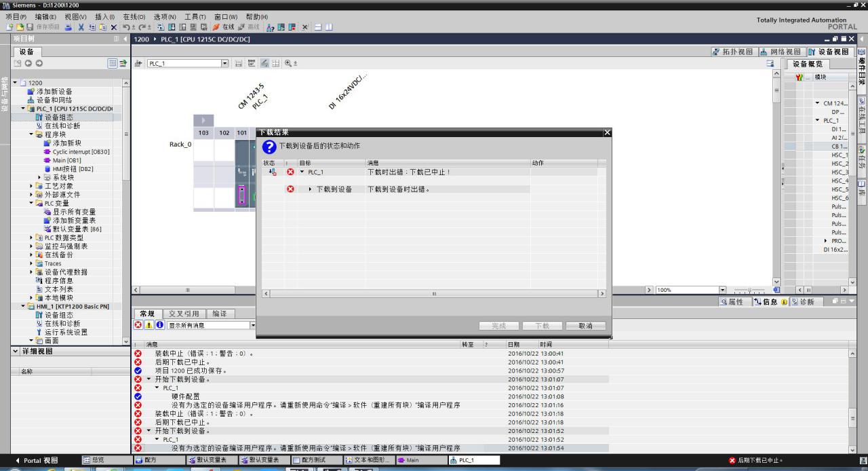Click the cut (scissors) toolbar icon

[x=81, y=26]
